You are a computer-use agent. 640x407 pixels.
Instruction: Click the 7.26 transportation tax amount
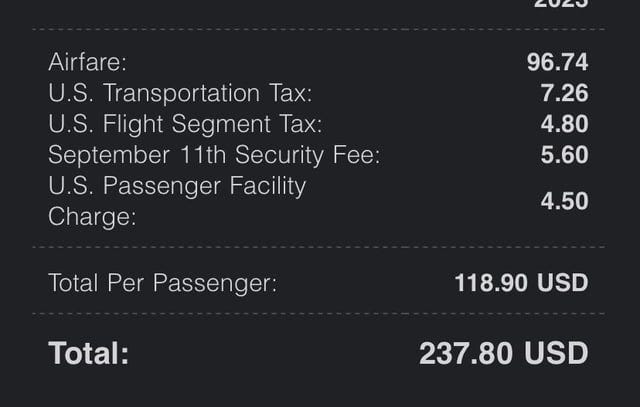564,93
